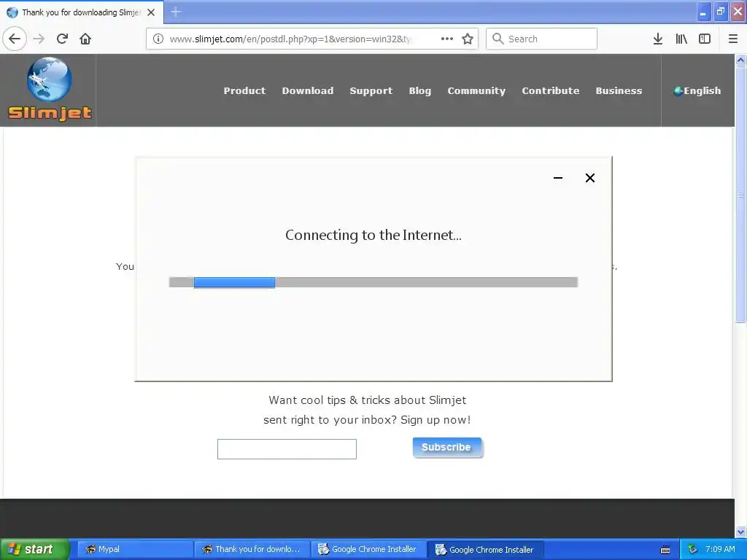Open the Business page

[619, 90]
